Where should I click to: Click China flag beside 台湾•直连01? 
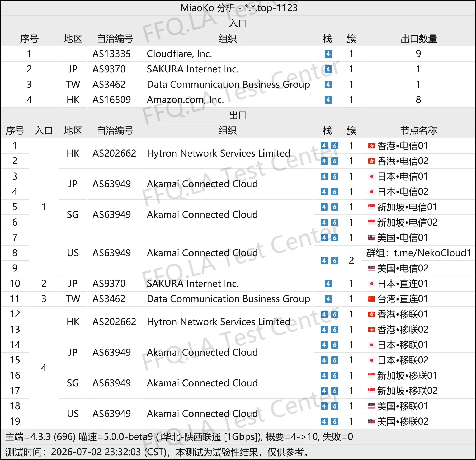tap(371, 299)
